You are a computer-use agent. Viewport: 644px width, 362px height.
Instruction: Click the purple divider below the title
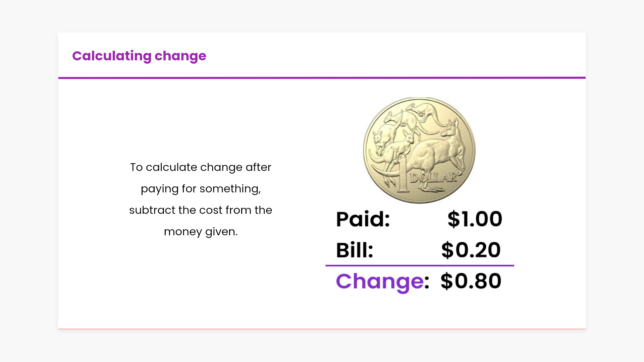(x=322, y=78)
